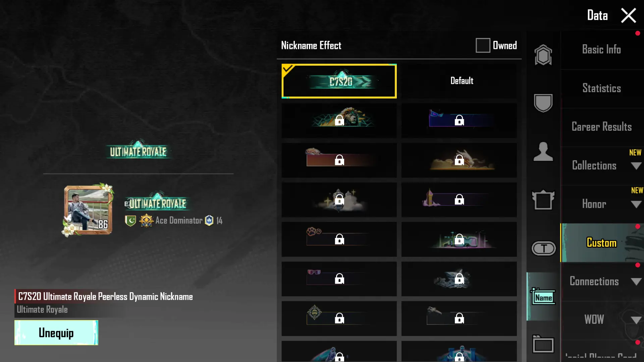The height and width of the screenshot is (362, 644).
Task: Select the locked lion nickname effect
Action: pos(339,120)
